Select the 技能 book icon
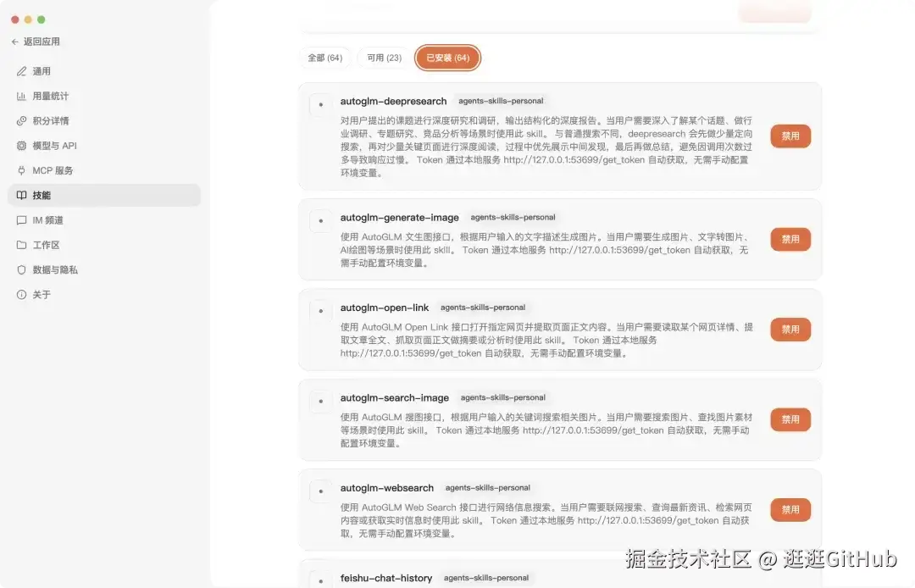This screenshot has height=588, width=915. (21, 196)
